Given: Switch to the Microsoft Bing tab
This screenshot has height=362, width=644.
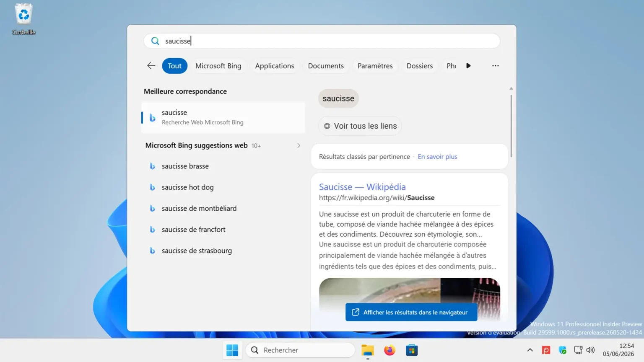Looking at the screenshot, I should tap(218, 66).
